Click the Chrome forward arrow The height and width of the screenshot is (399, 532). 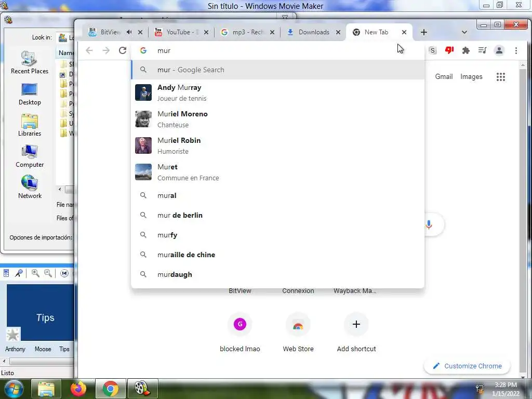click(106, 50)
